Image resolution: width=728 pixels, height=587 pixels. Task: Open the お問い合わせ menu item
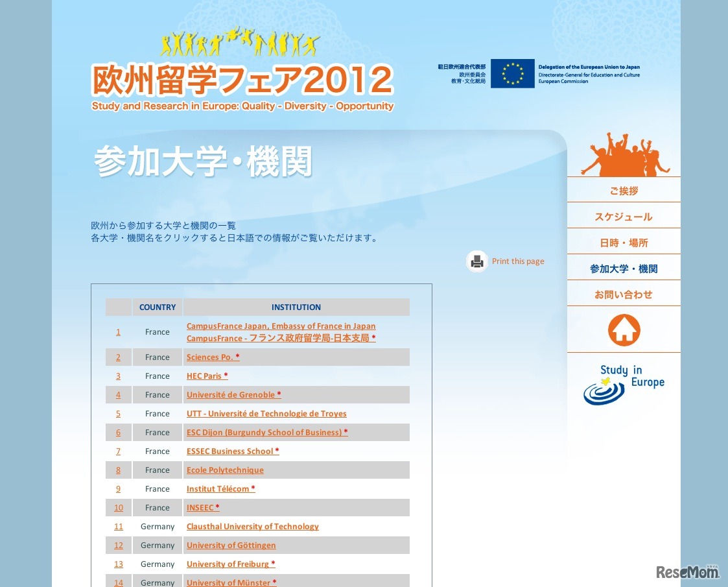[x=624, y=294]
